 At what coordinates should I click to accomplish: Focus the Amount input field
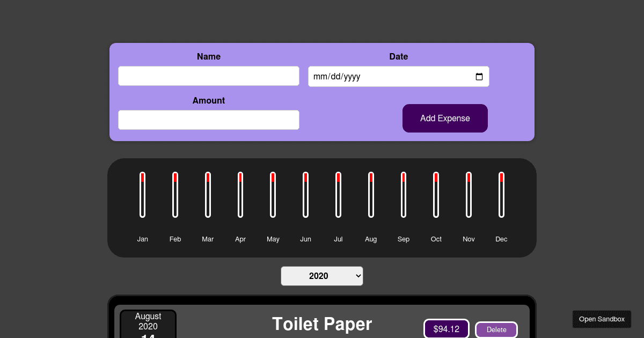point(208,120)
